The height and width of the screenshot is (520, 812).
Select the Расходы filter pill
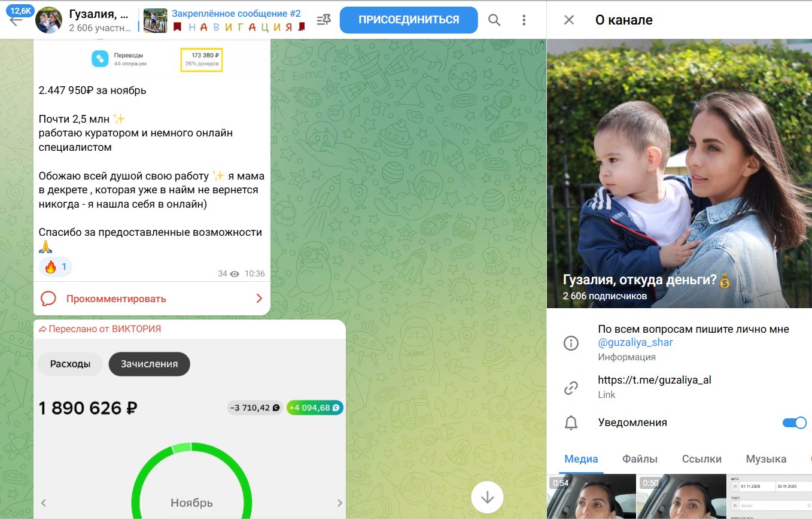[x=71, y=364]
